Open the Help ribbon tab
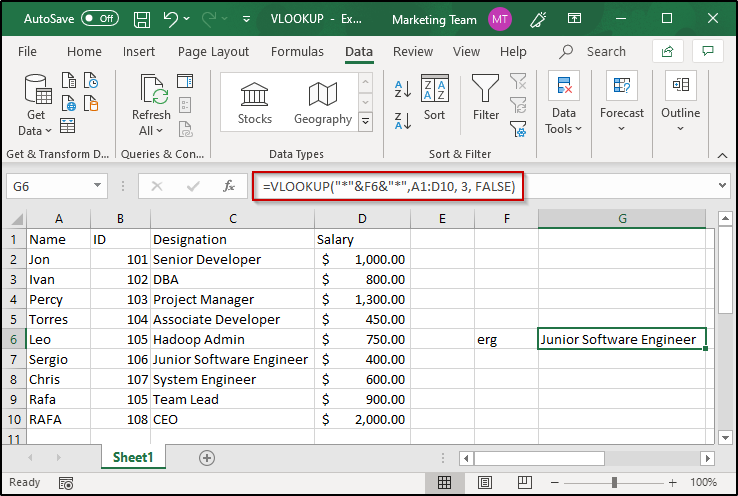This screenshot has height=496, width=738. coord(513,51)
